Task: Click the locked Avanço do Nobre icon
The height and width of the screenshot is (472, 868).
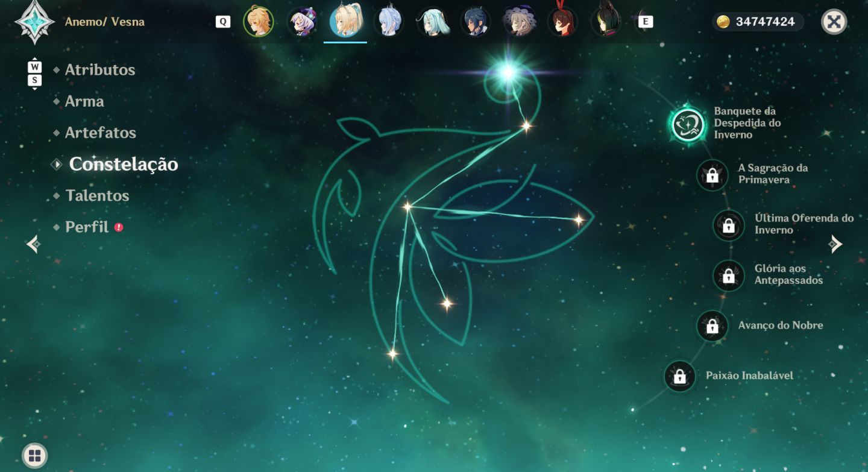Action: pos(712,326)
